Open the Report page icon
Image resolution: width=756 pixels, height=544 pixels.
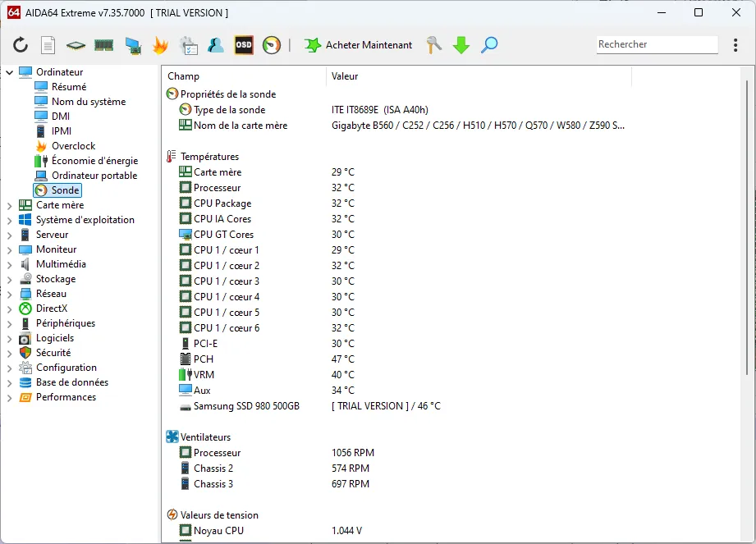pos(48,45)
